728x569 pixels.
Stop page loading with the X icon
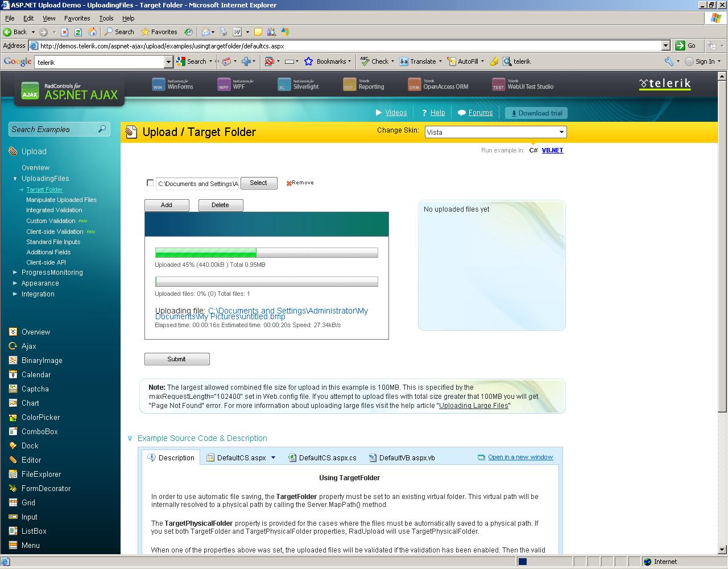pos(64,32)
